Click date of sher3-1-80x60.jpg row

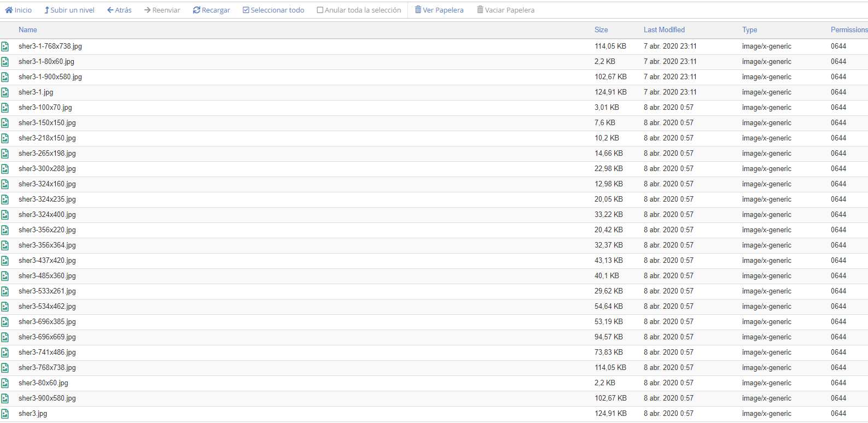[670, 62]
